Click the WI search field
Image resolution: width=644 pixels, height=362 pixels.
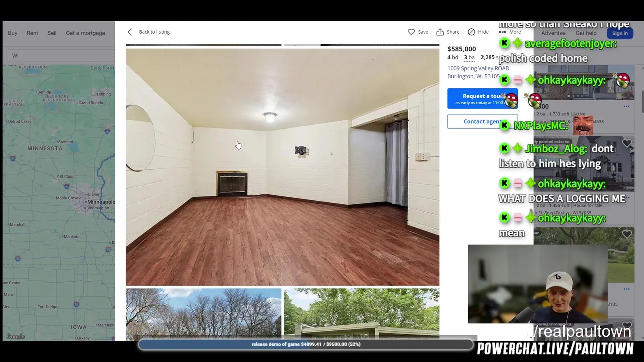[x=59, y=56]
